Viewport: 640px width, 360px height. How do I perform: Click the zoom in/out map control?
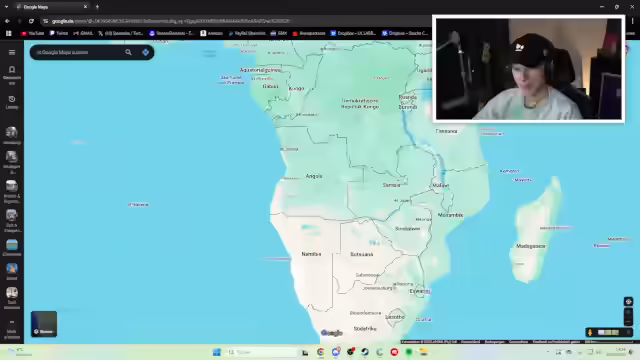(629, 316)
